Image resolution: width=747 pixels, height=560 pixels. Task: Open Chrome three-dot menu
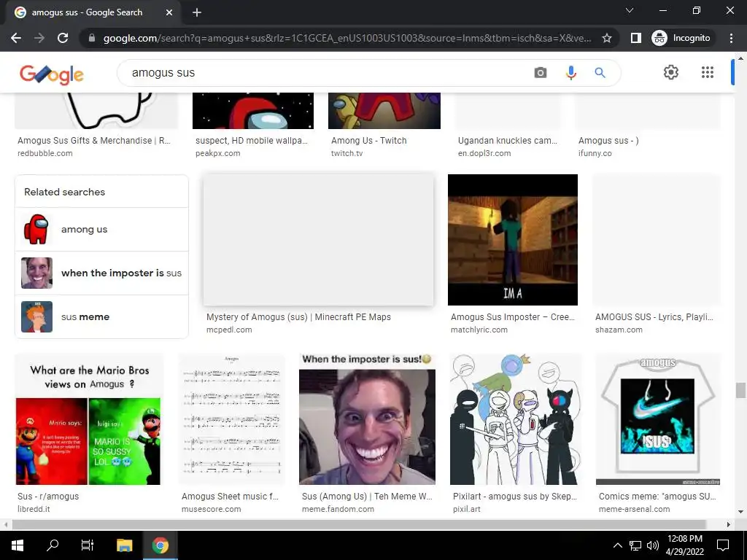[731, 38]
